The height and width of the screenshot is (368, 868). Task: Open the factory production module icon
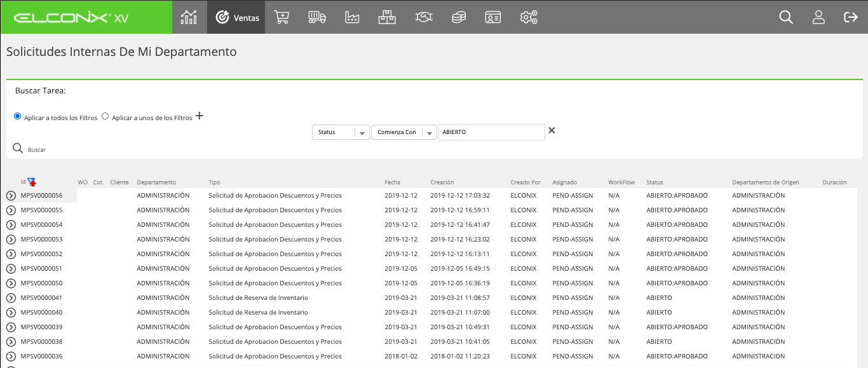click(352, 17)
